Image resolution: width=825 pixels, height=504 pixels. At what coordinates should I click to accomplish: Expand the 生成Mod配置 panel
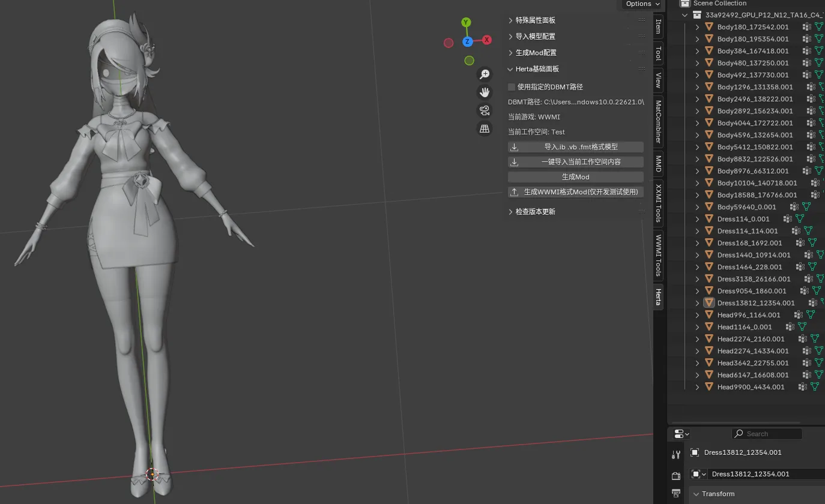coord(511,53)
